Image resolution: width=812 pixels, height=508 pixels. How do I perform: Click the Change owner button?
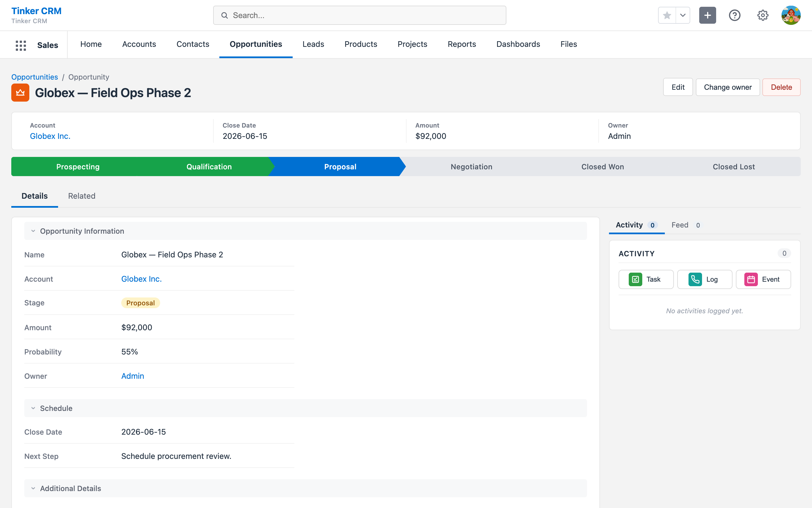727,87
